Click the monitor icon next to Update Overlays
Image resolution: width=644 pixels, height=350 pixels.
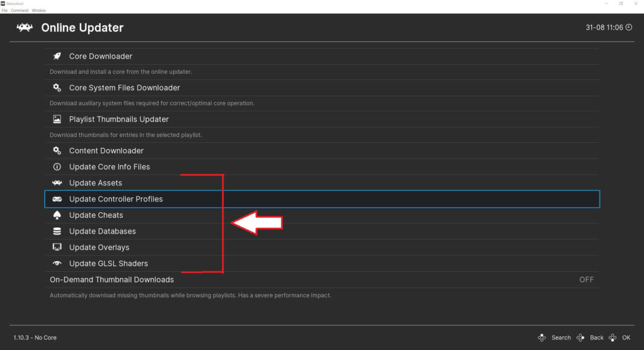pyautogui.click(x=57, y=247)
